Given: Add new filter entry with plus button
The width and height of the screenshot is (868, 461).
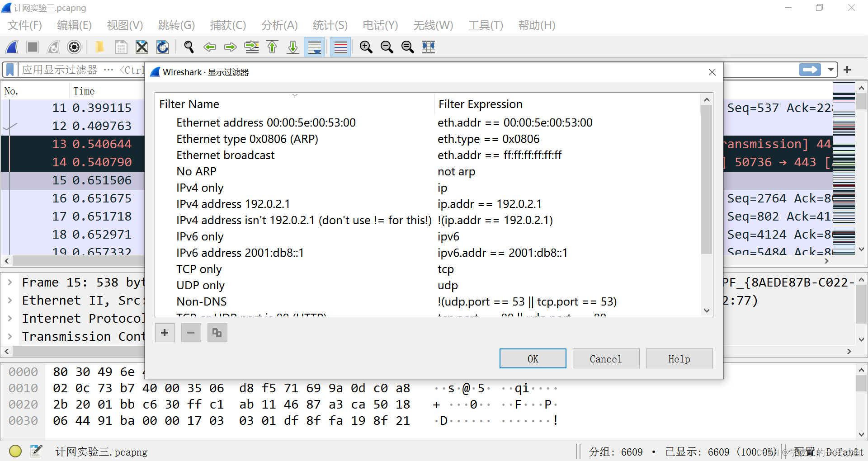Looking at the screenshot, I should [165, 333].
